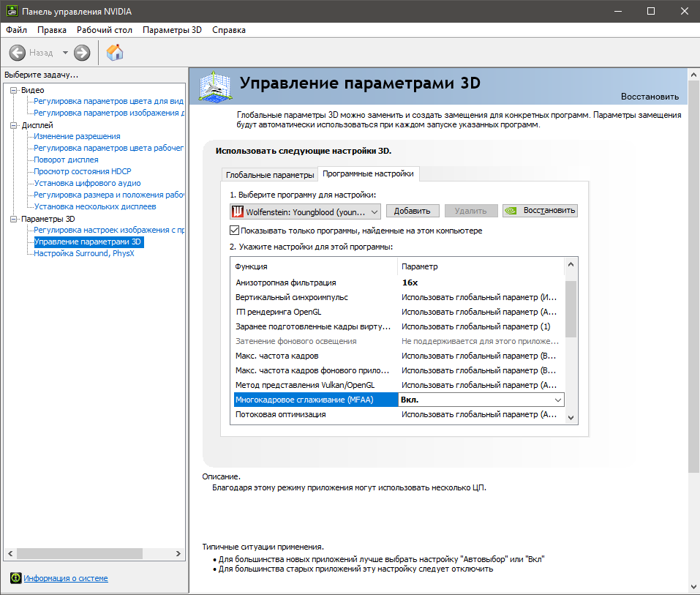The image size is (700, 595).
Task: Click the settings list scrollbar thumb
Action: (x=571, y=309)
